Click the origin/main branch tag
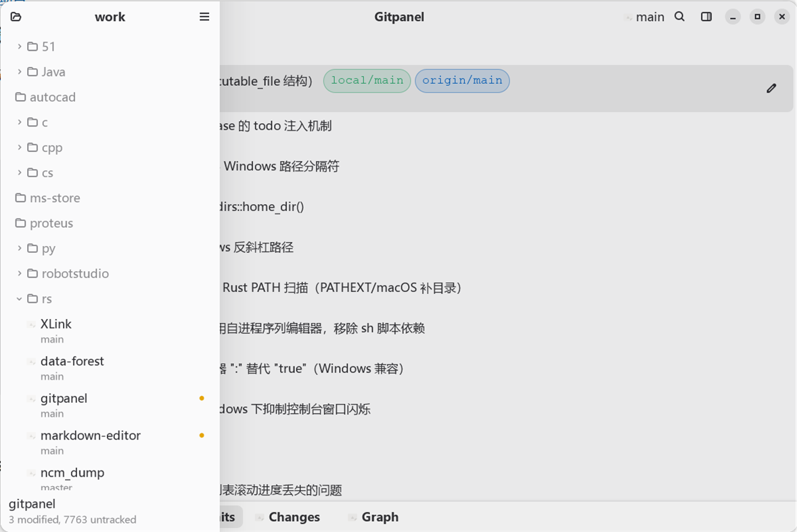 462,80
